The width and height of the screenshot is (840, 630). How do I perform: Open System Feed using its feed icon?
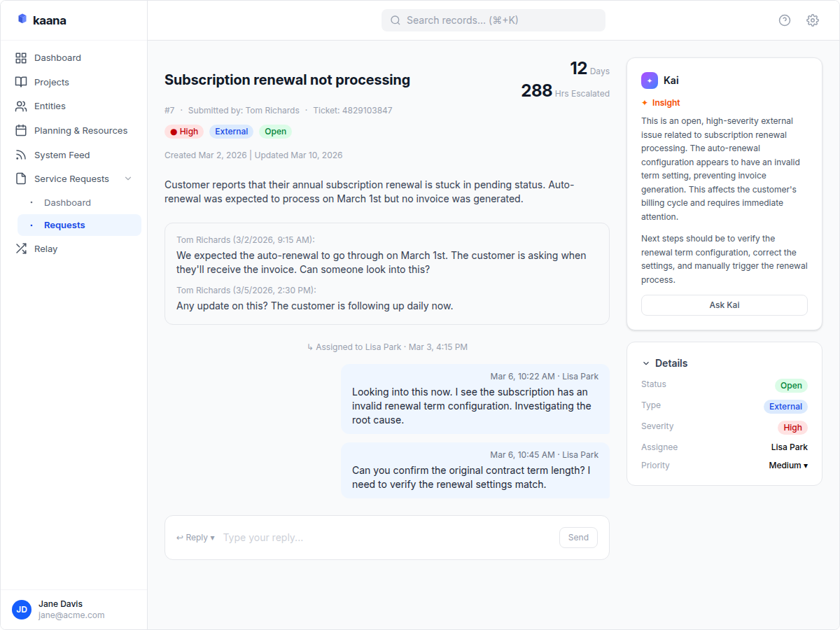click(x=22, y=155)
